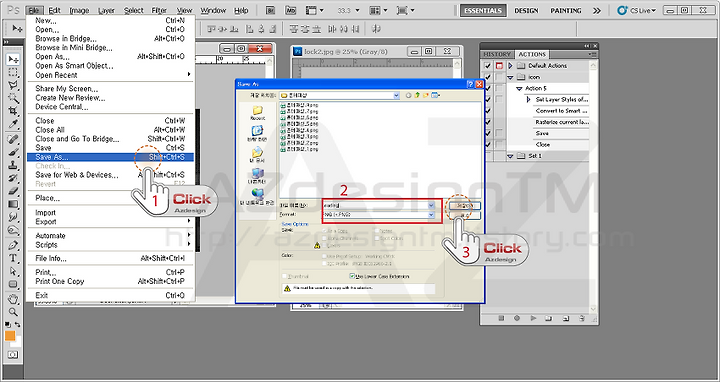Uncheck Use Lower Case Extension
720x382 pixels.
(x=352, y=276)
